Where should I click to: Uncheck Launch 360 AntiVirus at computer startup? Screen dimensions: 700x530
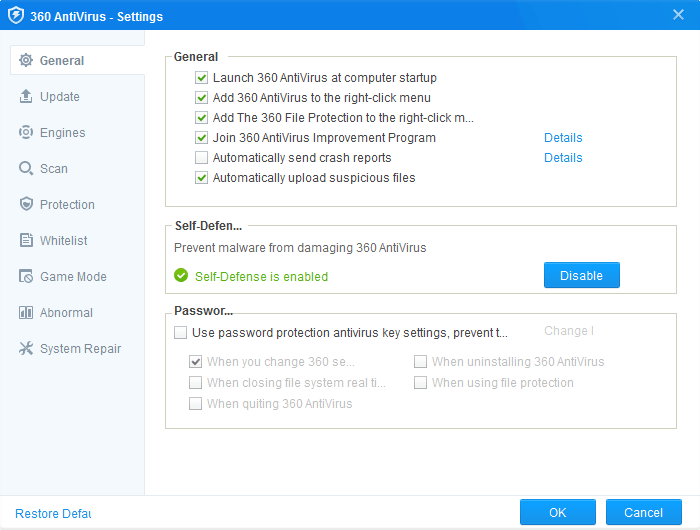(x=202, y=78)
